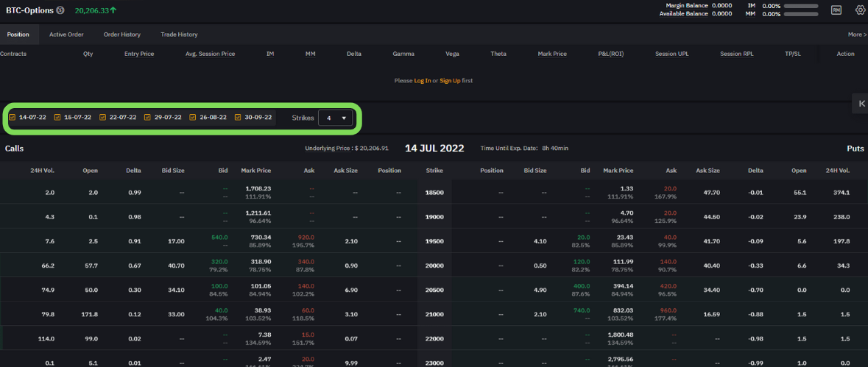This screenshot has height=367, width=868.
Task: Open the RM risk mode icon
Action: pos(836,10)
